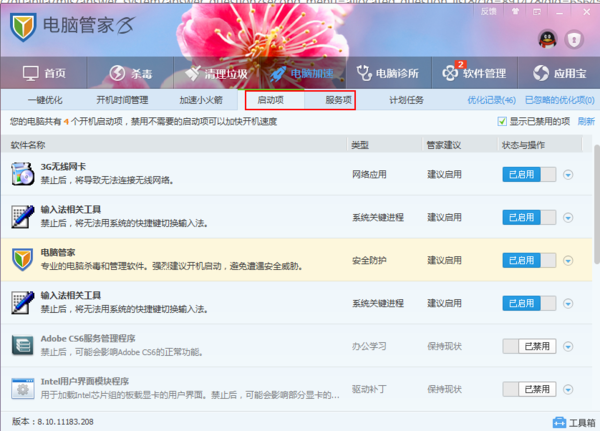600x431 pixels.
Task: Open the 计划任务 scheduled tasks sub-tab
Action: point(406,100)
